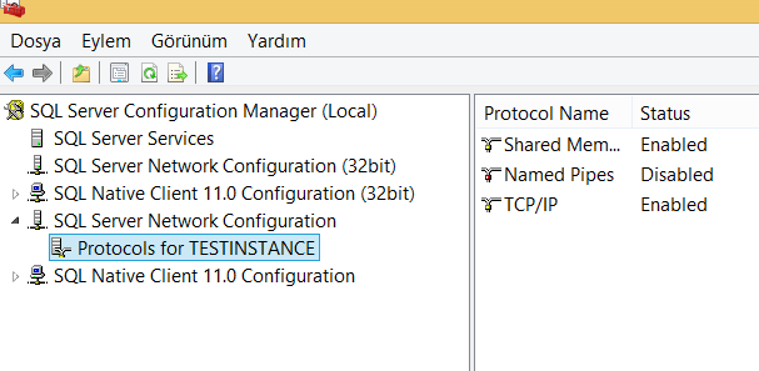Click the red toolbox application icon
The height and width of the screenshot is (371, 759).
pos(14,9)
